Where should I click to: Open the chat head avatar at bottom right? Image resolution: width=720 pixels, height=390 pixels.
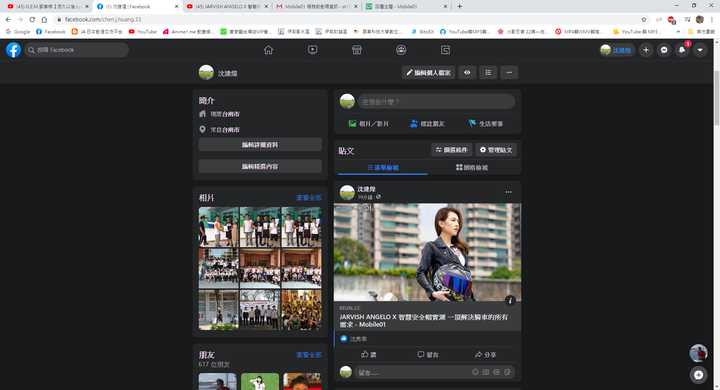point(698,353)
